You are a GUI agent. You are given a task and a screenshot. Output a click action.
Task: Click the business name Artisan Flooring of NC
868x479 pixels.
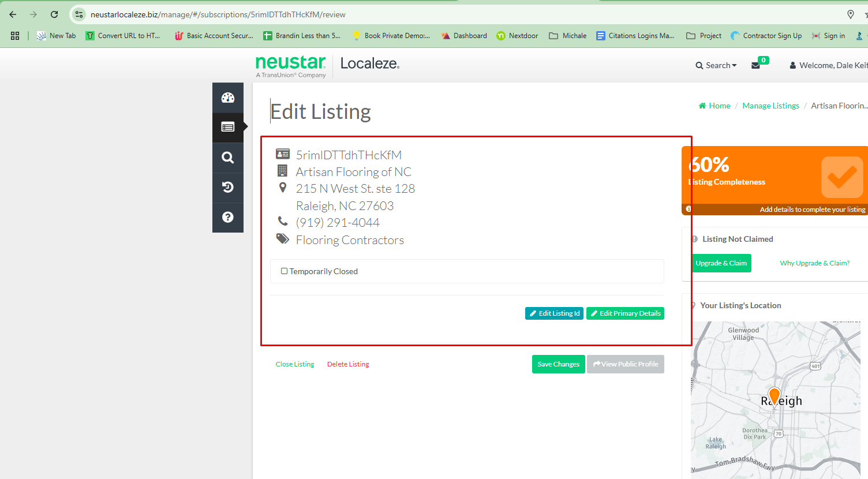pos(353,172)
